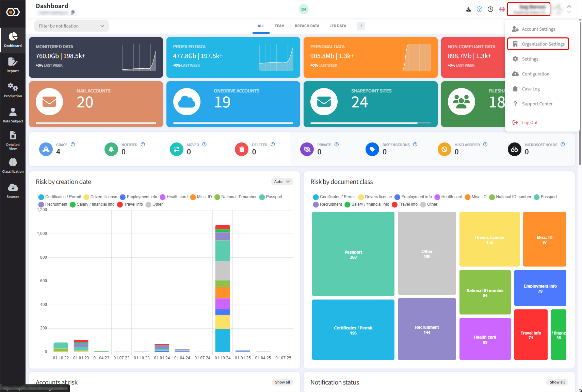Image resolution: width=582 pixels, height=392 pixels.
Task: Open the help question mark icon
Action: 480,9
